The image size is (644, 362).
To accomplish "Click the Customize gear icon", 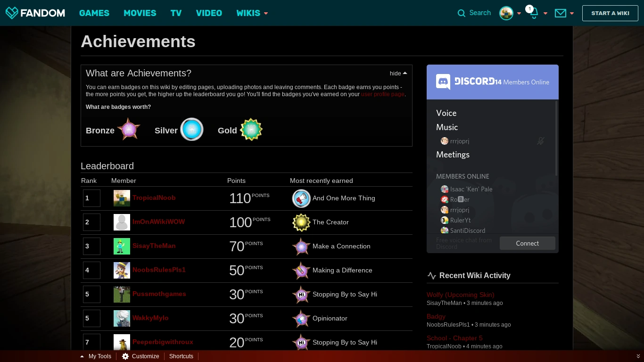I will point(125,356).
